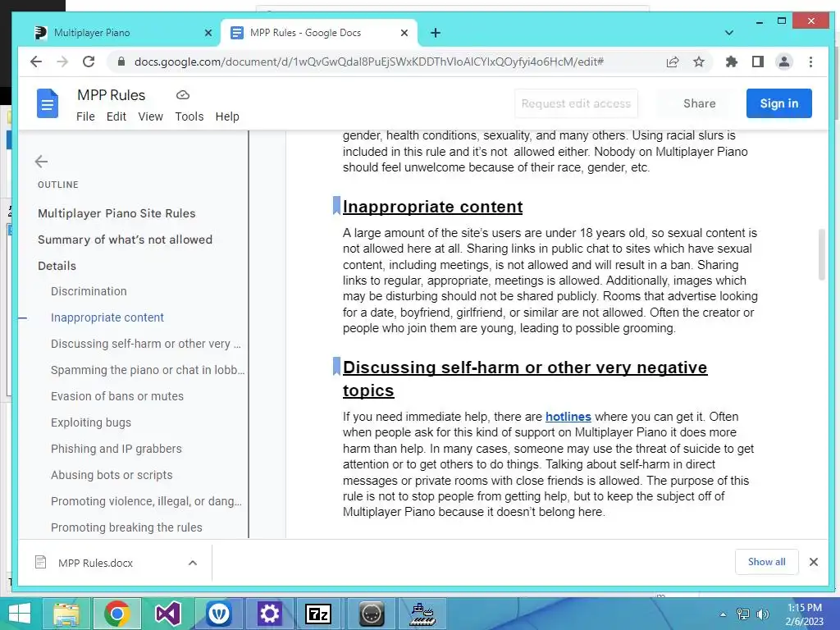Open Chrome three-dot menu
Image resolution: width=840 pixels, height=630 pixels.
(x=810, y=62)
